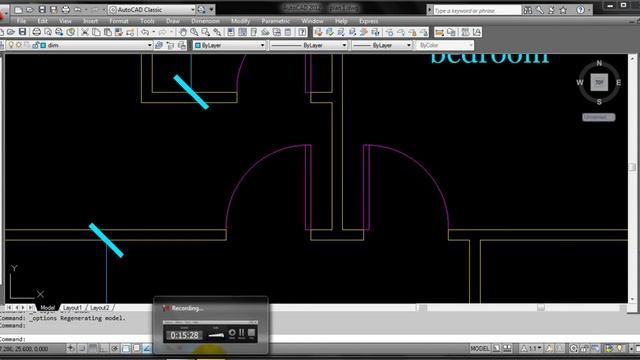
Task: Switch to the Layout2 tab
Action: pyautogui.click(x=99, y=307)
